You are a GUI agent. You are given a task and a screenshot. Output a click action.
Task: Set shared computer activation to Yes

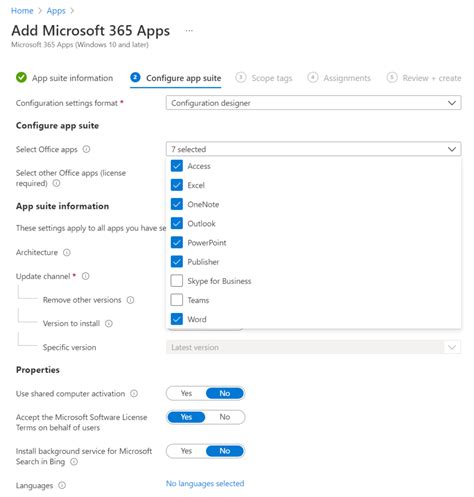[186, 394]
